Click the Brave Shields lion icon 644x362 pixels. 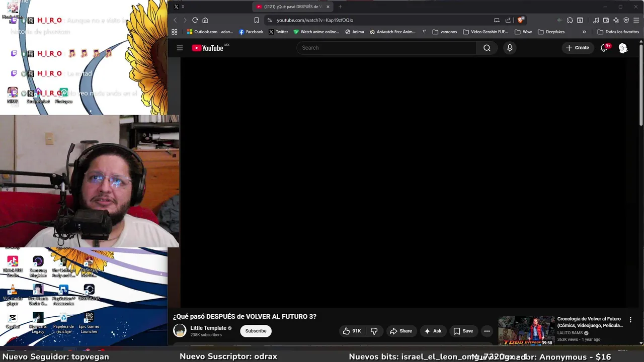520,20
